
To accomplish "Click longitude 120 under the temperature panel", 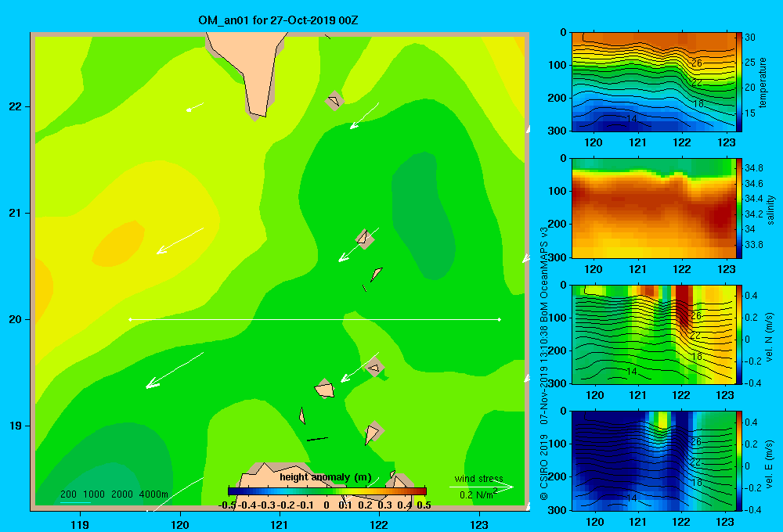I will [x=594, y=142].
